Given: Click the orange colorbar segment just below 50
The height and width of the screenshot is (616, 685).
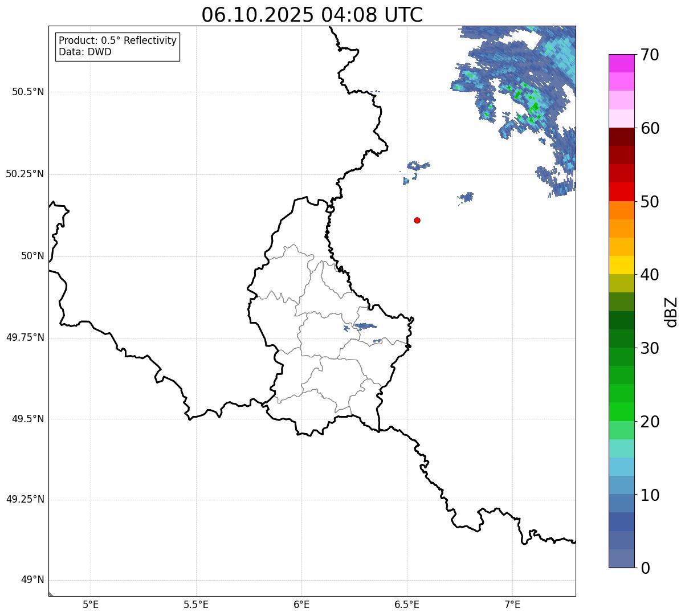Looking at the screenshot, I should click(x=621, y=210).
